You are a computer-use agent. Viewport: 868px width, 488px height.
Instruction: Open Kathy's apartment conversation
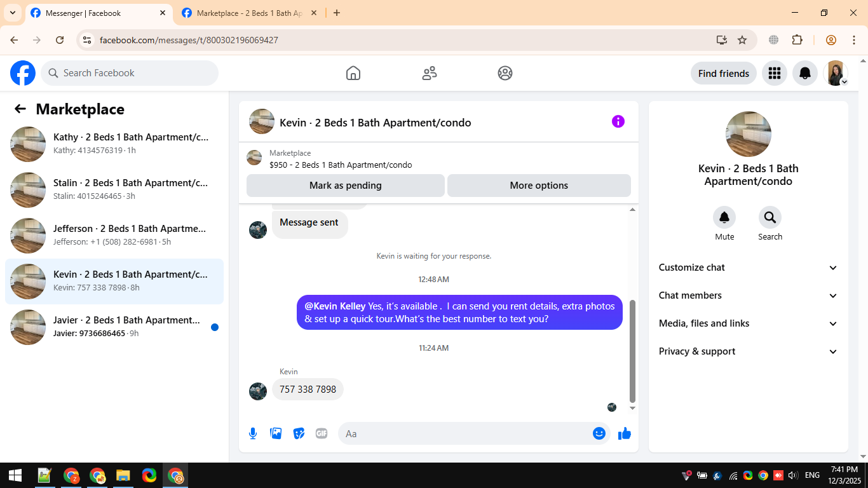(x=114, y=144)
